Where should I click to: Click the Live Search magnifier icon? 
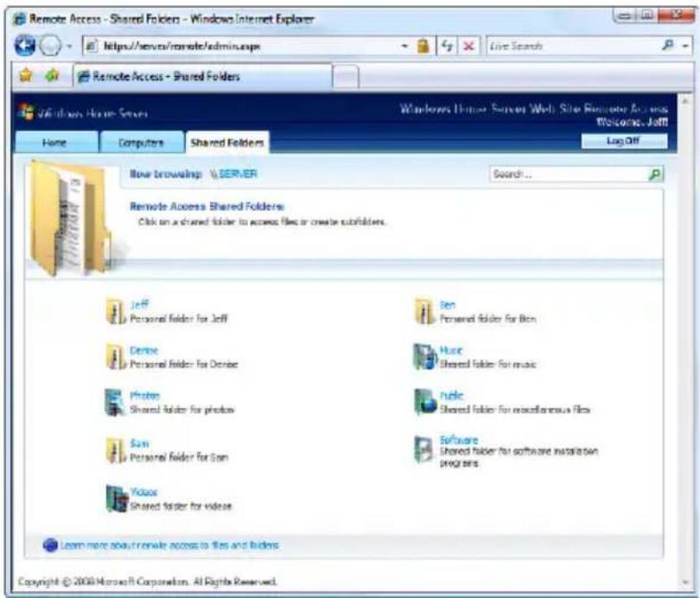667,46
